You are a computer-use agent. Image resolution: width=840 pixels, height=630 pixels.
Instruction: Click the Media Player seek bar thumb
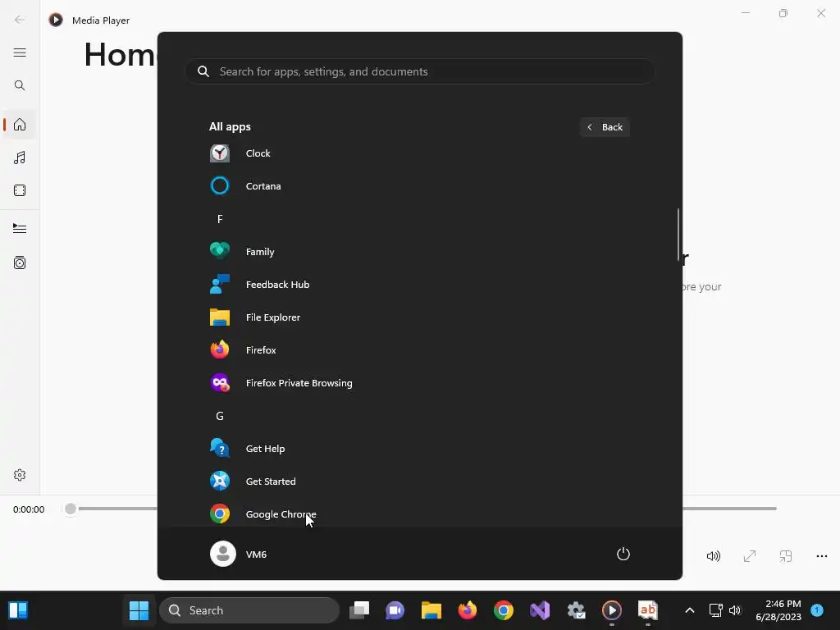click(x=71, y=509)
